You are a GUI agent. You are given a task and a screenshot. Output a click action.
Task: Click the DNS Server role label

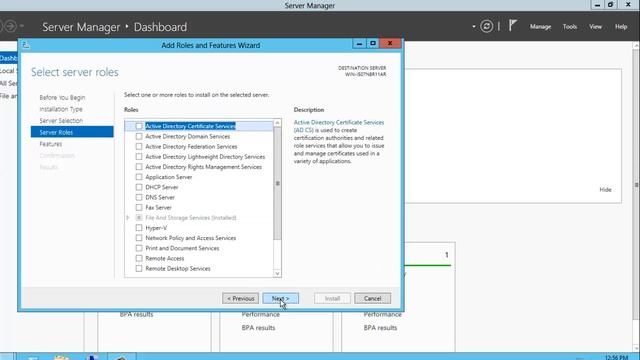pos(160,198)
